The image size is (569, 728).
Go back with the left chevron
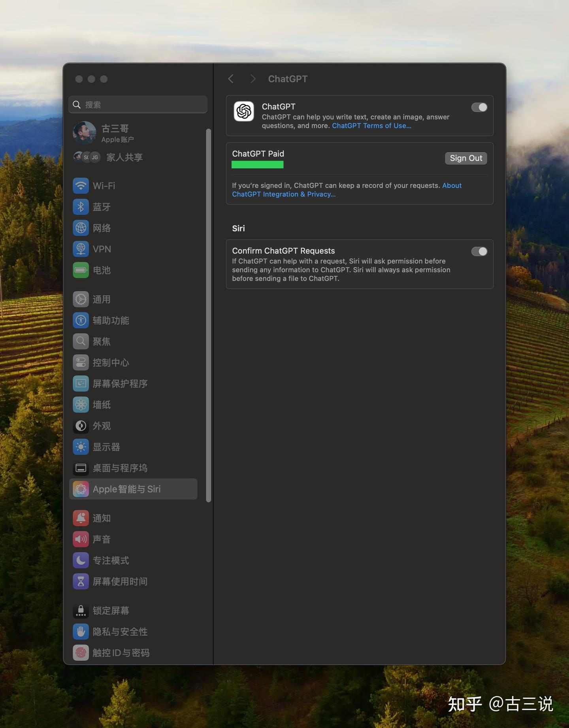click(231, 79)
